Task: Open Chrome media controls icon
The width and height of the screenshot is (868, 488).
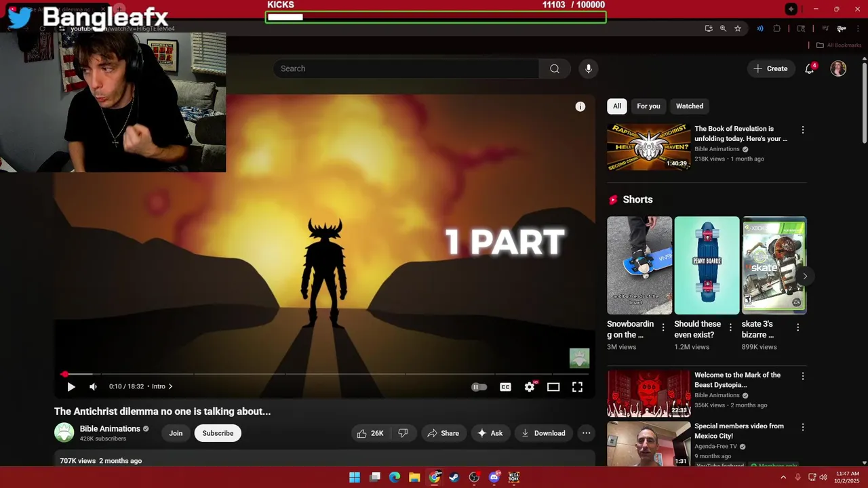Action: [x=825, y=28]
